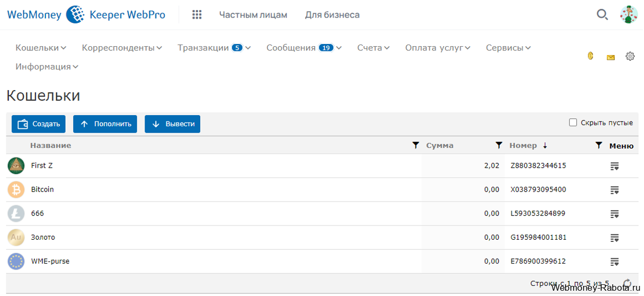
Task: Open the yellow envelope messages icon
Action: pos(611,57)
